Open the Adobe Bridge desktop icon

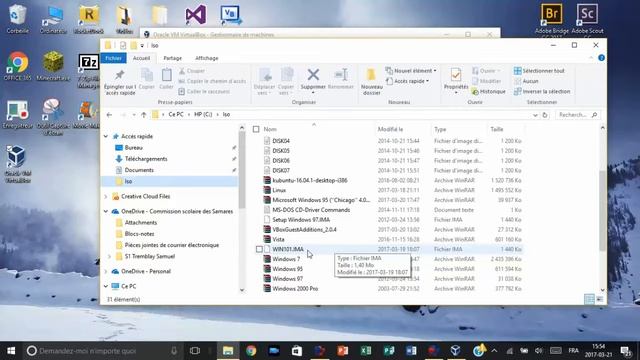(551, 19)
